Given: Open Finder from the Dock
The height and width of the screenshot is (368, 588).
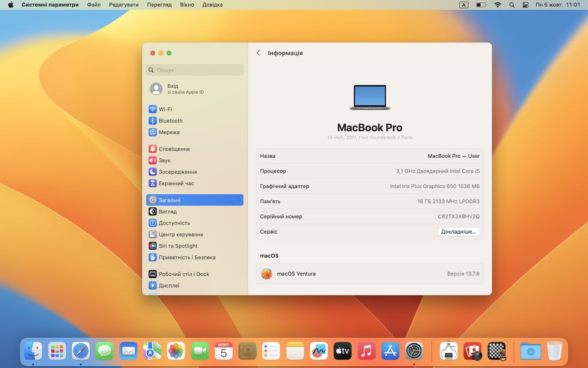Looking at the screenshot, I should coord(33,351).
